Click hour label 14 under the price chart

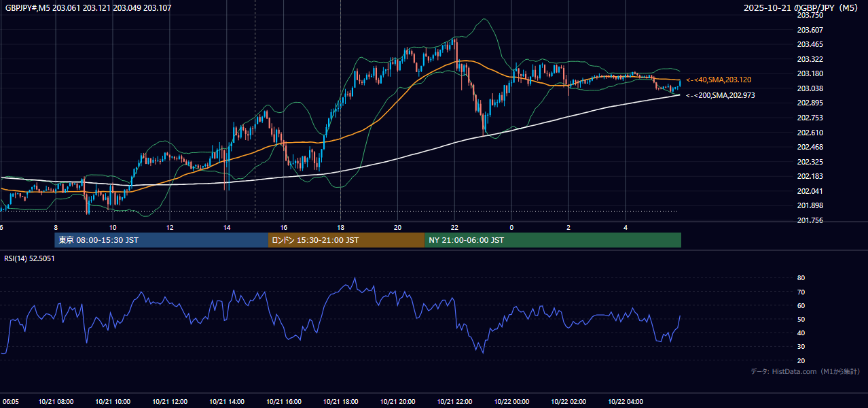coord(227,228)
